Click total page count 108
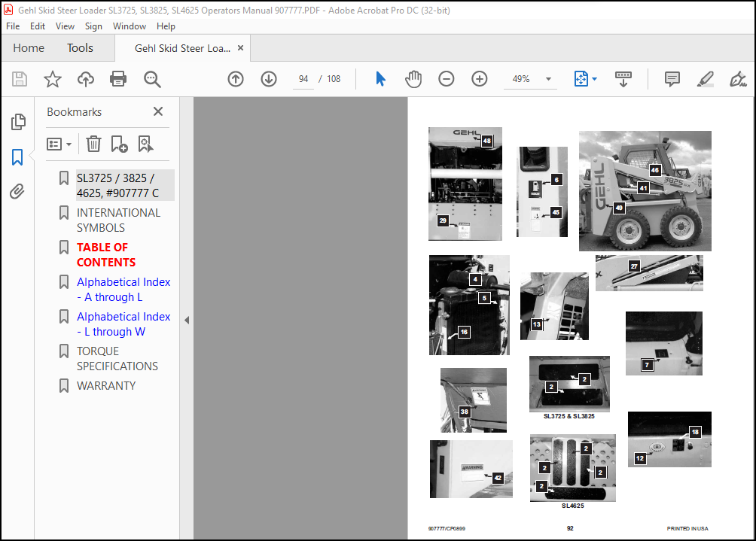Image resolution: width=756 pixels, height=541 pixels. click(x=334, y=79)
